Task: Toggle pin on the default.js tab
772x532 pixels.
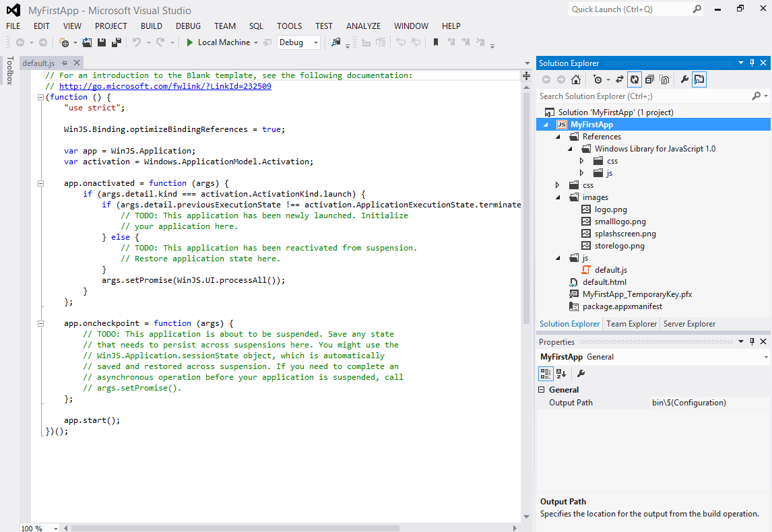Action: pyautogui.click(x=65, y=63)
